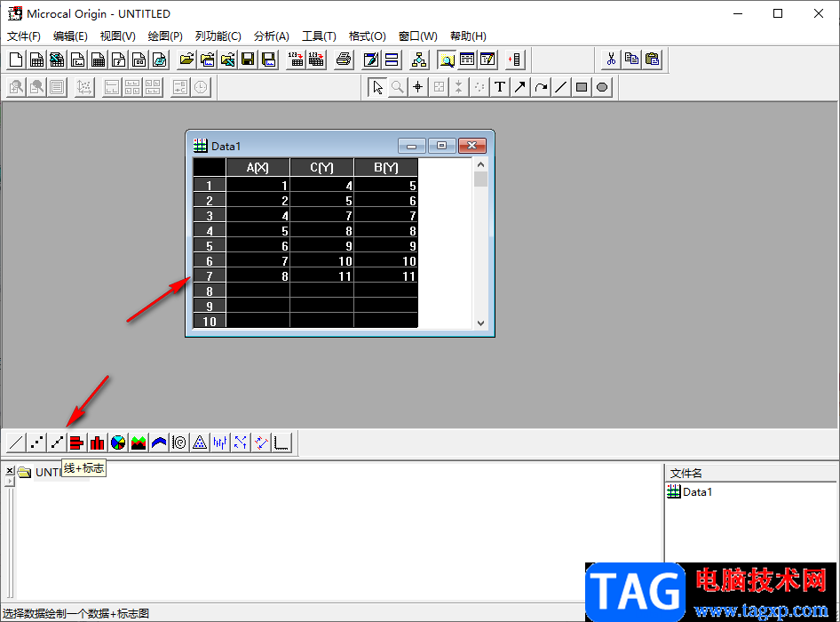Click the Open Template icon

click(x=207, y=60)
